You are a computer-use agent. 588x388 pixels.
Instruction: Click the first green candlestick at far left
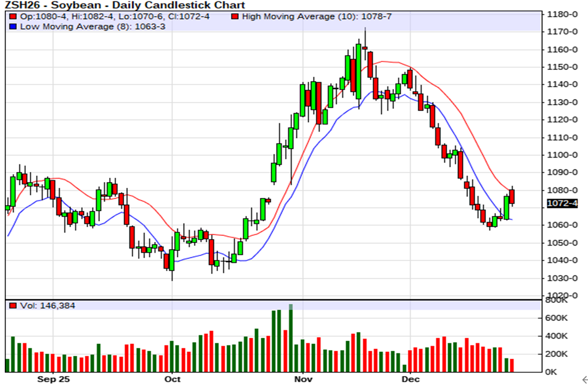point(13,192)
